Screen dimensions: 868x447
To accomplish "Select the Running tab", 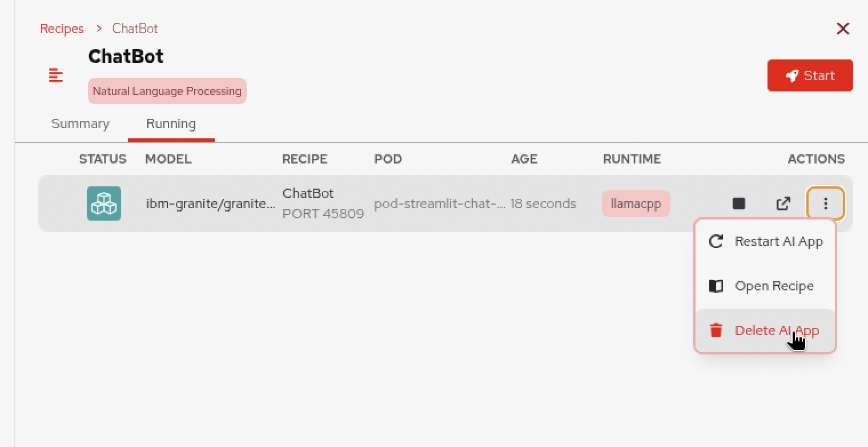I will tap(171, 124).
